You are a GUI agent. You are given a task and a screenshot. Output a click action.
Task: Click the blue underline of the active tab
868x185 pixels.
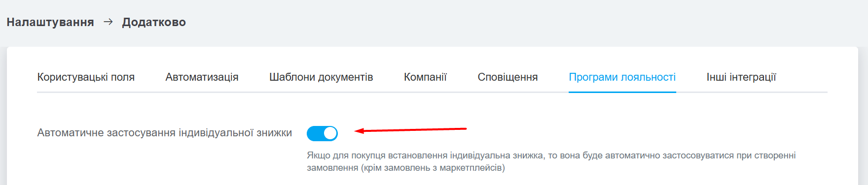click(622, 92)
